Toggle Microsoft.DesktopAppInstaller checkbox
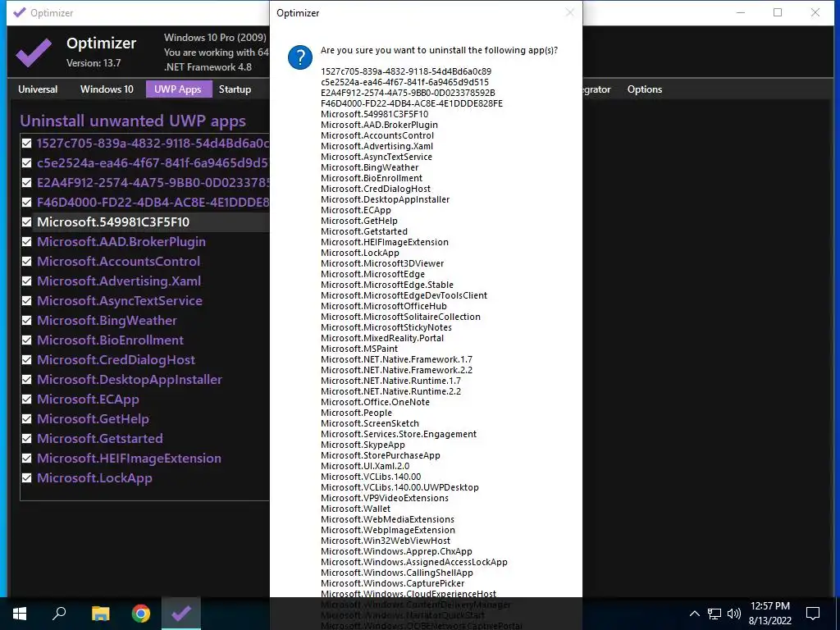The height and width of the screenshot is (630, 840). pos(27,379)
